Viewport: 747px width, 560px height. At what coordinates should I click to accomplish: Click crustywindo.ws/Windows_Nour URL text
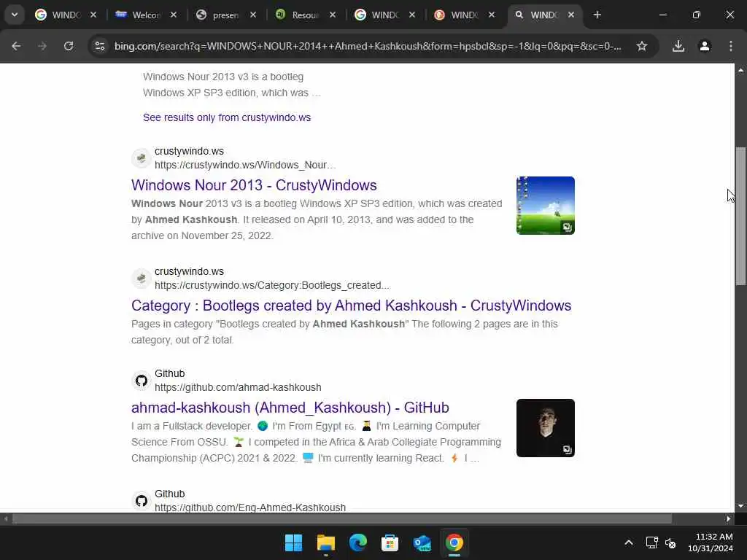[245, 165]
